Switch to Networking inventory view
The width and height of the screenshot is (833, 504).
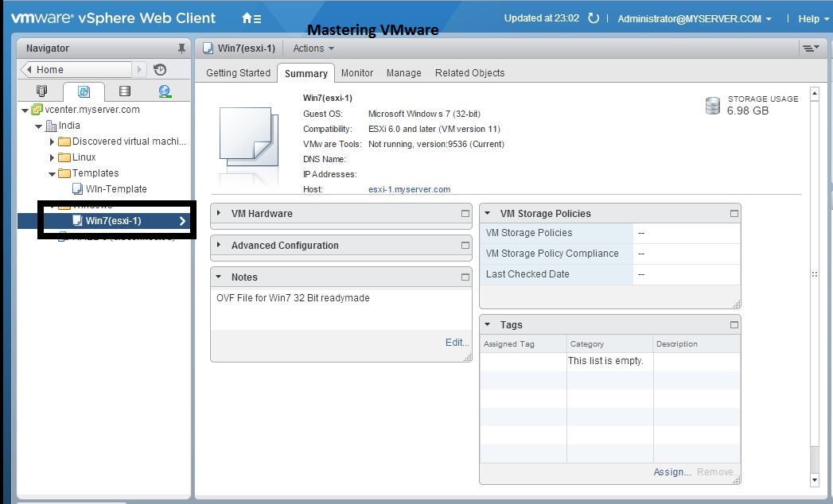pos(165,91)
